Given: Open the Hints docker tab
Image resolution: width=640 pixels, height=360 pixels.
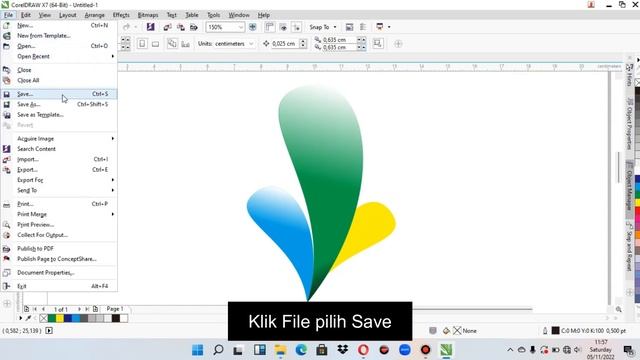Looking at the screenshot, I should coord(630,75).
